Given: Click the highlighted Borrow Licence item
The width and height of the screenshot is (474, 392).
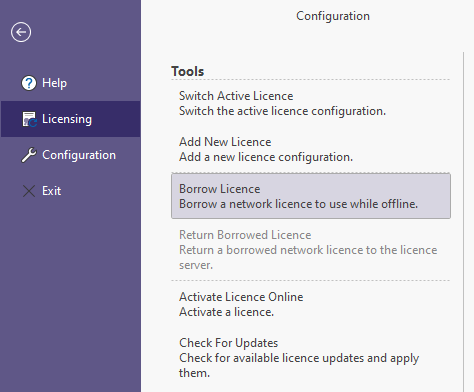Looking at the screenshot, I should (x=311, y=196).
